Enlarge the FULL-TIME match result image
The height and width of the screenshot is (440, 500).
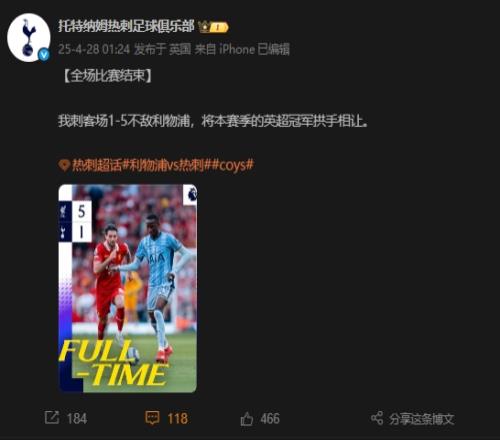128,288
